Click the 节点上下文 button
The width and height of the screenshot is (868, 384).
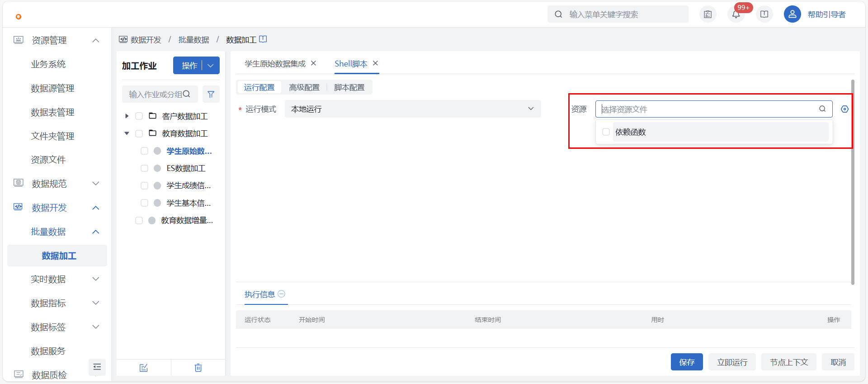(x=789, y=362)
